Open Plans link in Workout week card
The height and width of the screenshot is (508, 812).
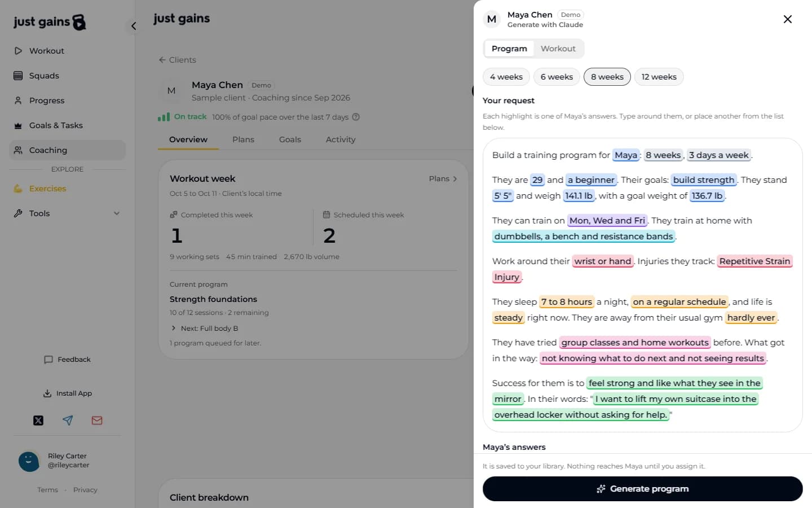point(443,179)
